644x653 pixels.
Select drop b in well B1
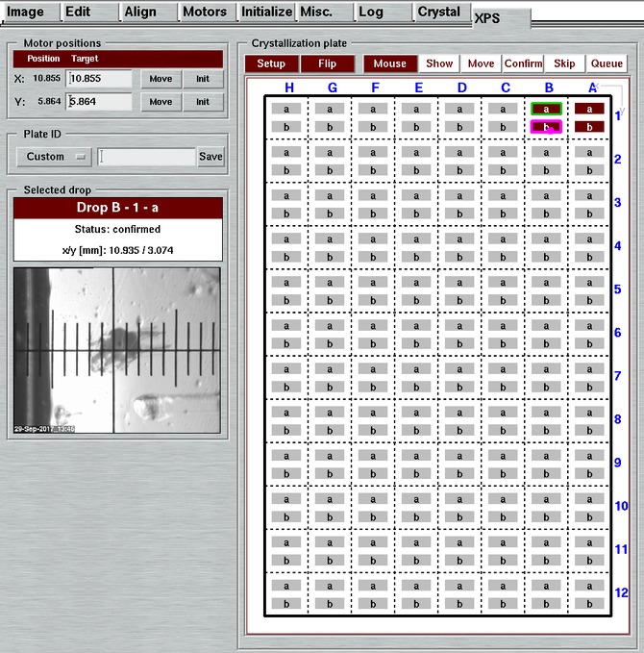pyautogui.click(x=546, y=127)
